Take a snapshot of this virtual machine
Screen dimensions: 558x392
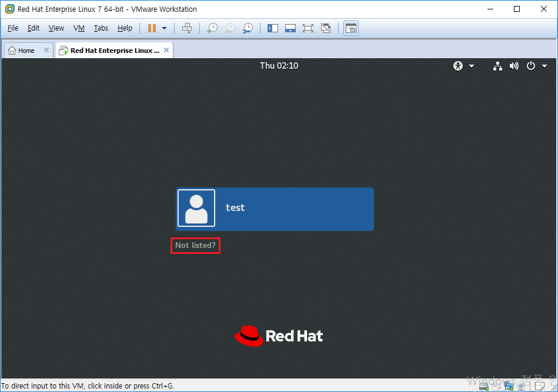(212, 28)
